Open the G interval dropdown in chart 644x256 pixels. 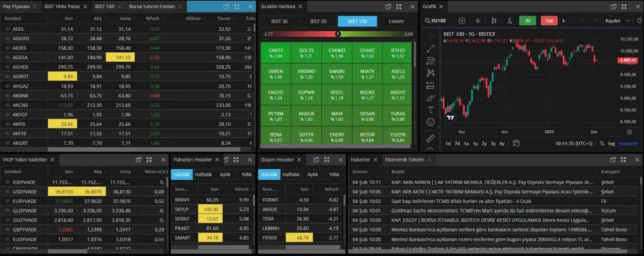coord(478,21)
